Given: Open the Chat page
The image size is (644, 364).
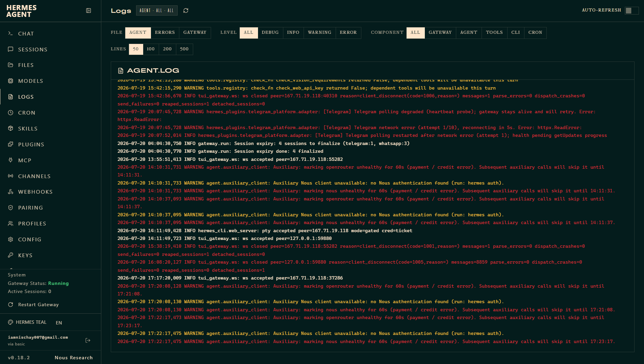Looking at the screenshot, I should [51, 33].
